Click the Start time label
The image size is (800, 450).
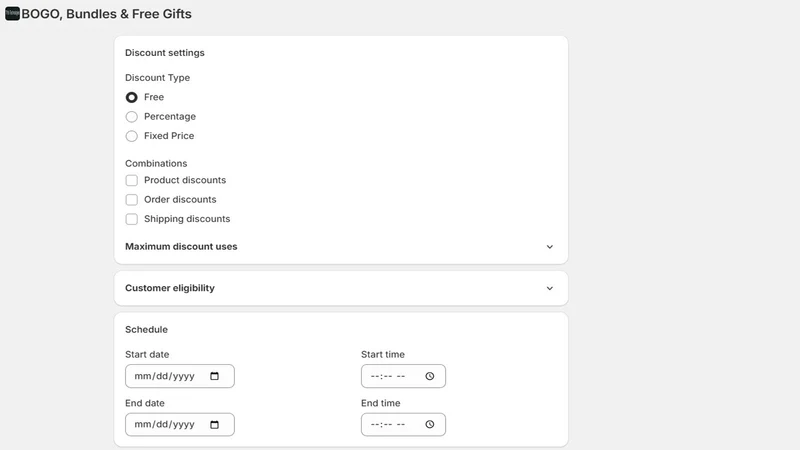click(x=383, y=354)
